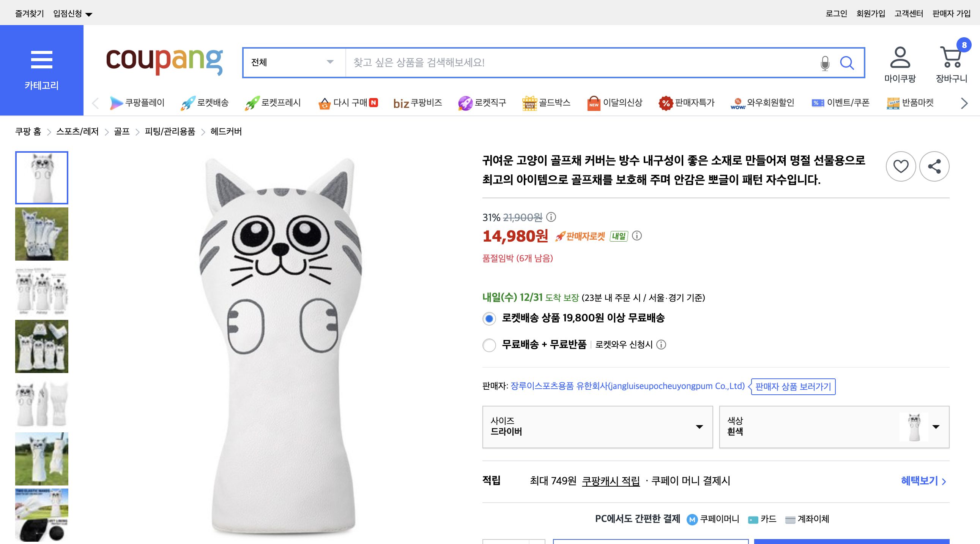Open the 색상 흰색 color selector
The width and height of the screenshot is (980, 544).
(833, 427)
